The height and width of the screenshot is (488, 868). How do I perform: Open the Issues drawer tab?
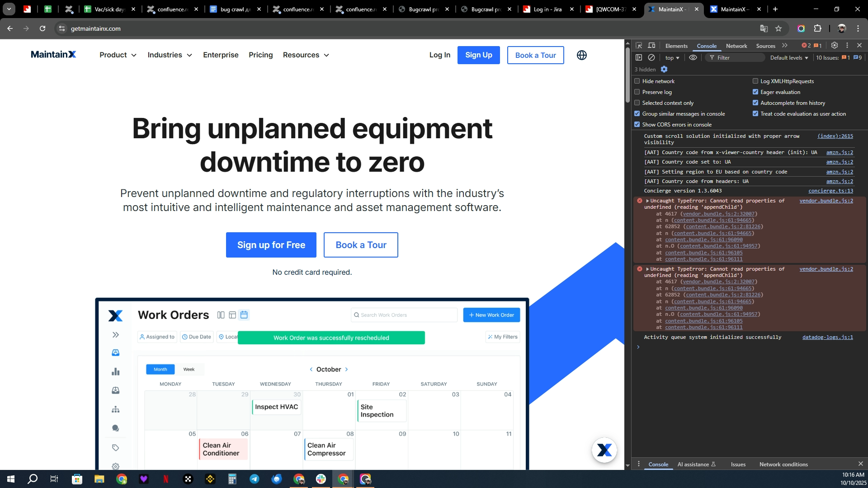[738, 464]
